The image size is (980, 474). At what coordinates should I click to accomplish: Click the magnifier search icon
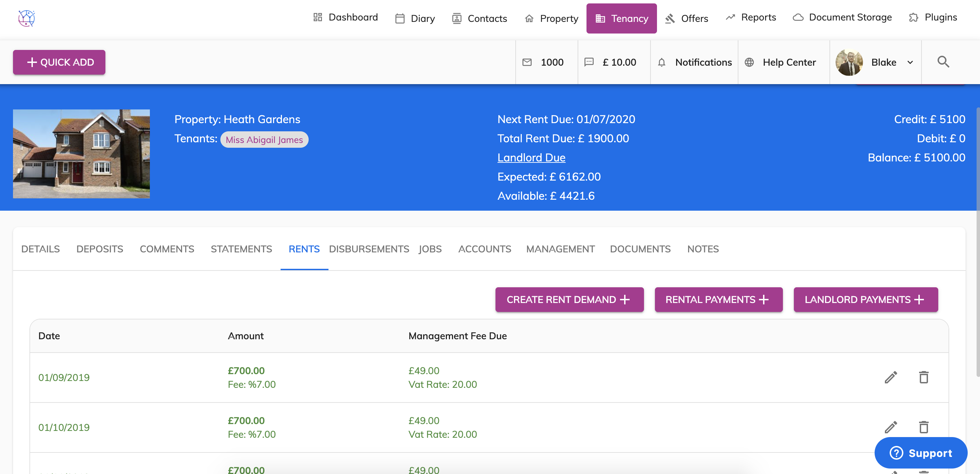pos(943,62)
